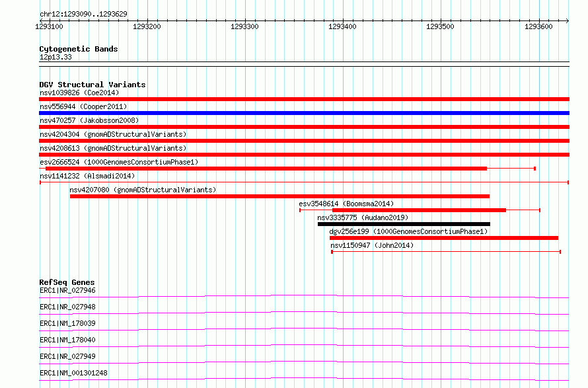Click the 1293100 ruler tick label
Image resolution: width=588 pixels, height=388 pixels.
[49, 26]
